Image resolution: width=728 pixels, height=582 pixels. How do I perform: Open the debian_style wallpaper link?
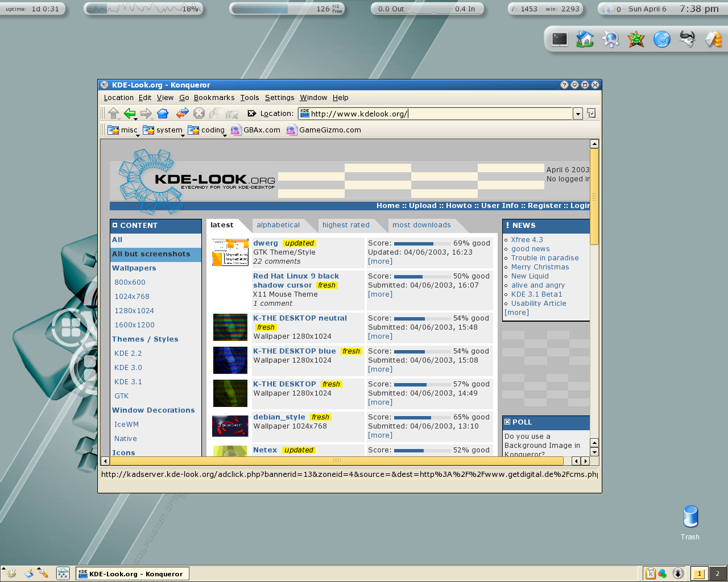point(279,417)
